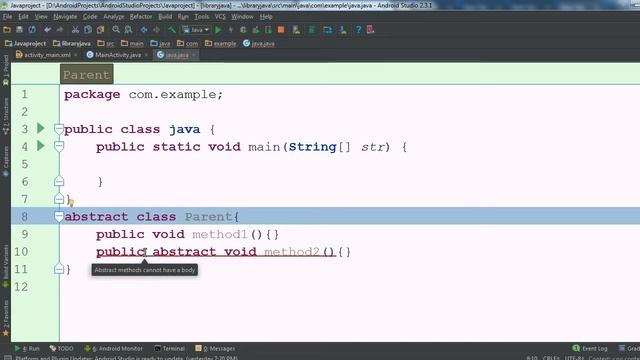
Task: Click the Find magnifier icon
Action: coord(116,30)
